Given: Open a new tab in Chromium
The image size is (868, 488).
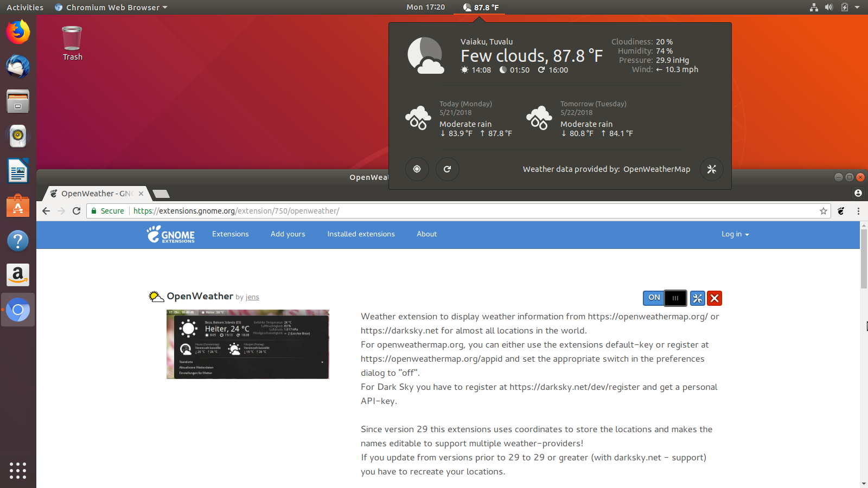Looking at the screenshot, I should (x=161, y=194).
